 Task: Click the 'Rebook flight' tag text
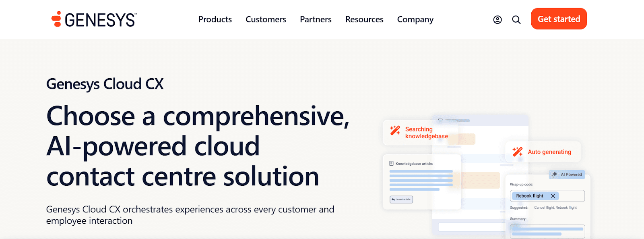point(530,196)
